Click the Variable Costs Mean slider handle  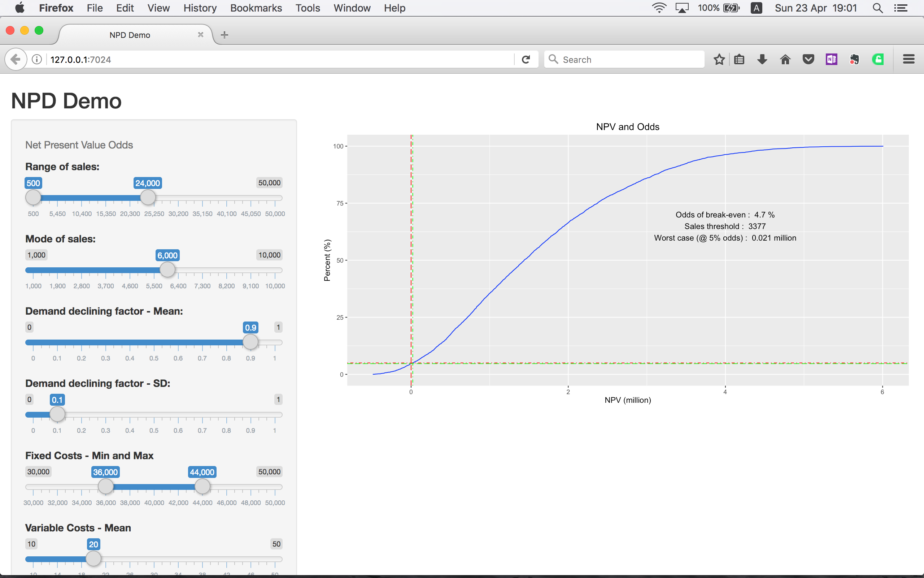[x=93, y=558]
